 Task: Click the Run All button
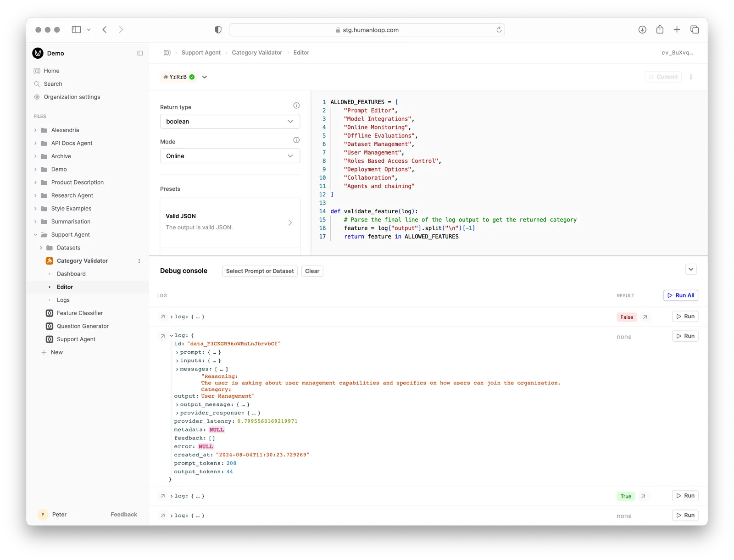tap(681, 295)
